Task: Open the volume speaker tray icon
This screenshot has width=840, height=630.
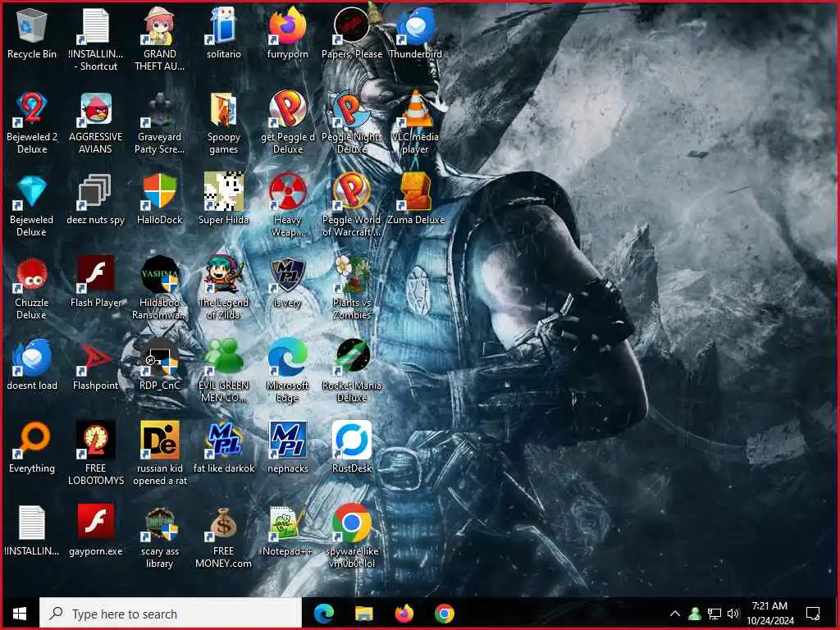Action: pos(733,614)
